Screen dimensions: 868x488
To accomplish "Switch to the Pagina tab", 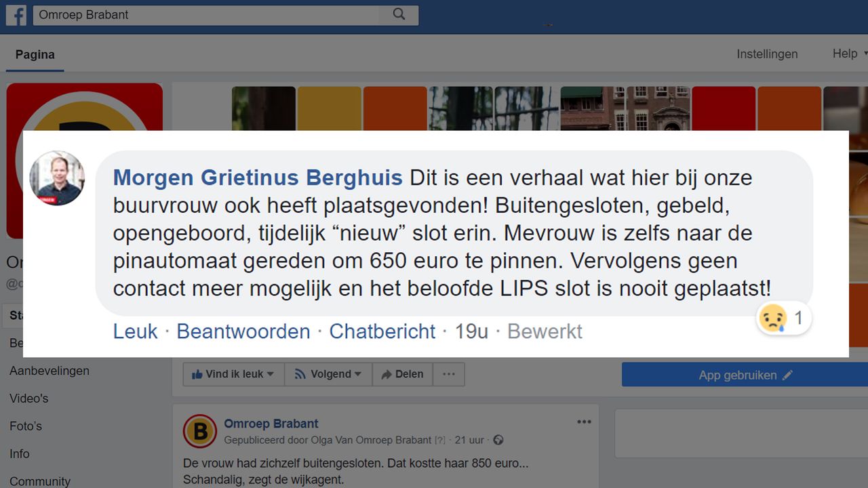I will pyautogui.click(x=35, y=55).
